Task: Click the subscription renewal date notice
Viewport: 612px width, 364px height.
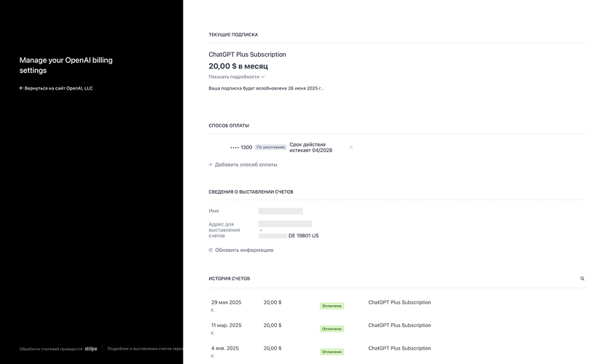Action: (x=266, y=89)
